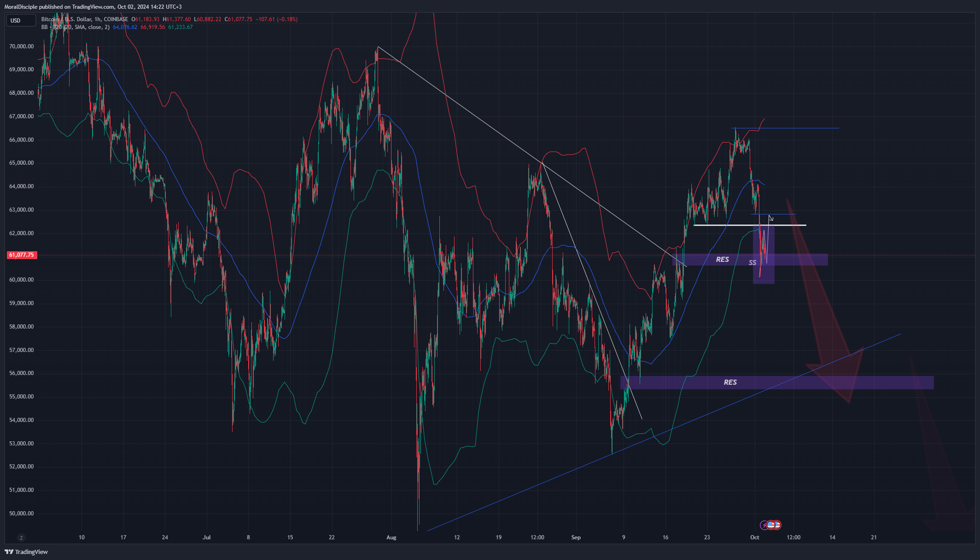Click the 16 date label on time axis
980x560 pixels.
(665, 537)
